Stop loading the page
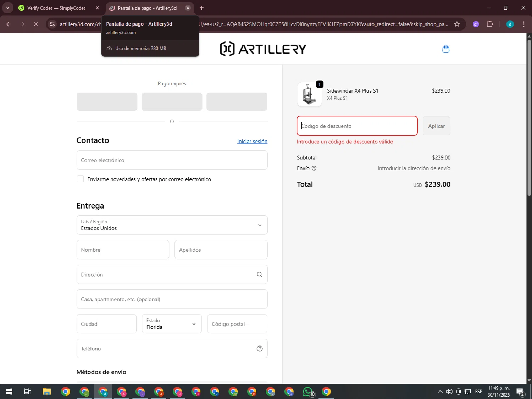This screenshot has width=532, height=399. tap(35, 24)
